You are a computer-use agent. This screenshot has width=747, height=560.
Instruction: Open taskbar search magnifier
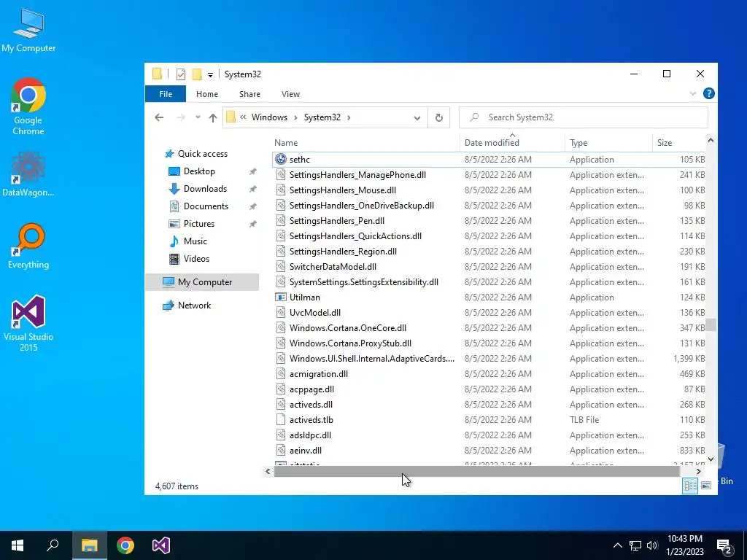coord(53,545)
